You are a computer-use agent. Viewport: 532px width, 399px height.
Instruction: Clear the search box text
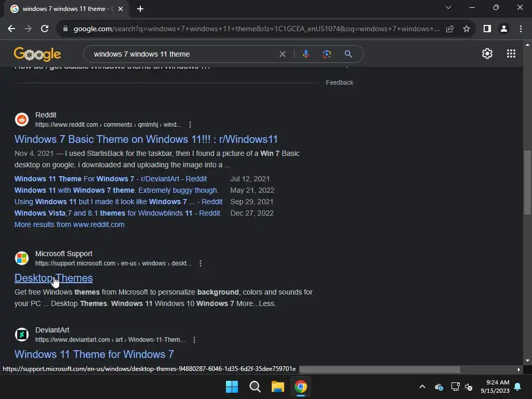[282, 54]
